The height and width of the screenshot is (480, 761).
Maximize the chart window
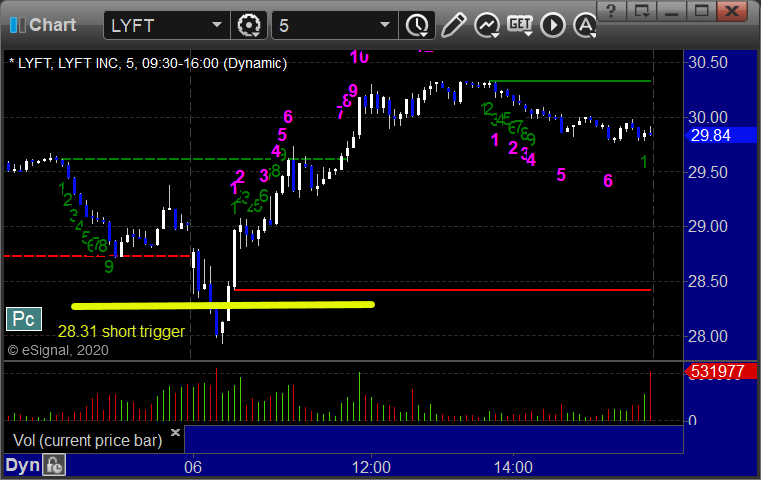click(701, 11)
